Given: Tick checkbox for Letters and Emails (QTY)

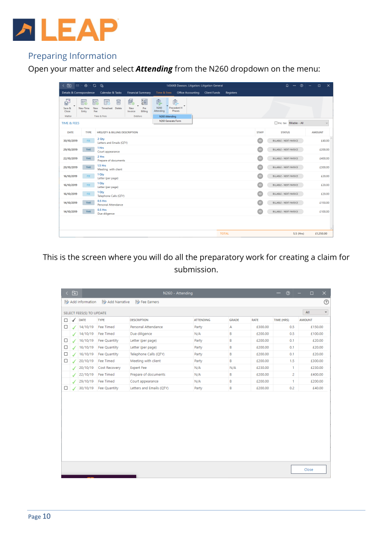Looking at the screenshot, I should (66, 388).
